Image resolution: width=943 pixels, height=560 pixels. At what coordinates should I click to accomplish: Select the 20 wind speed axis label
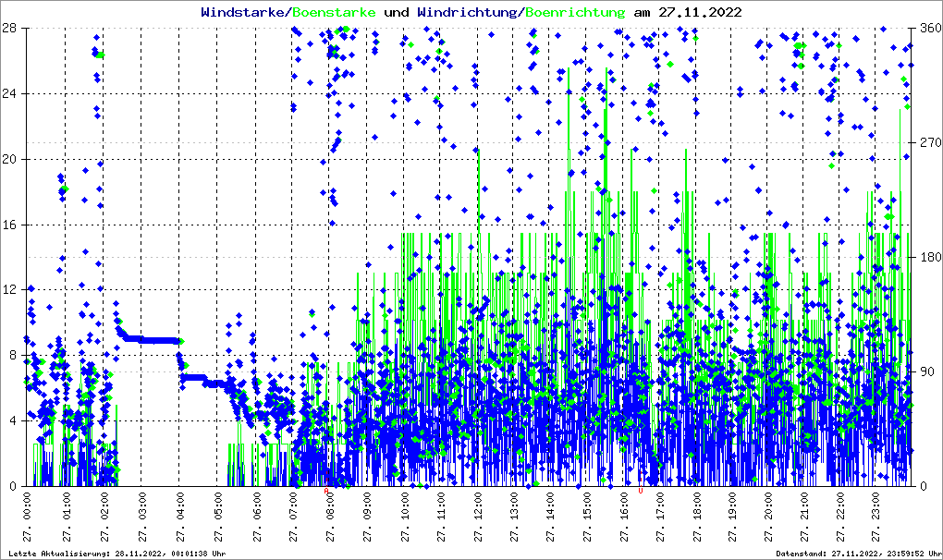[x=8, y=159]
